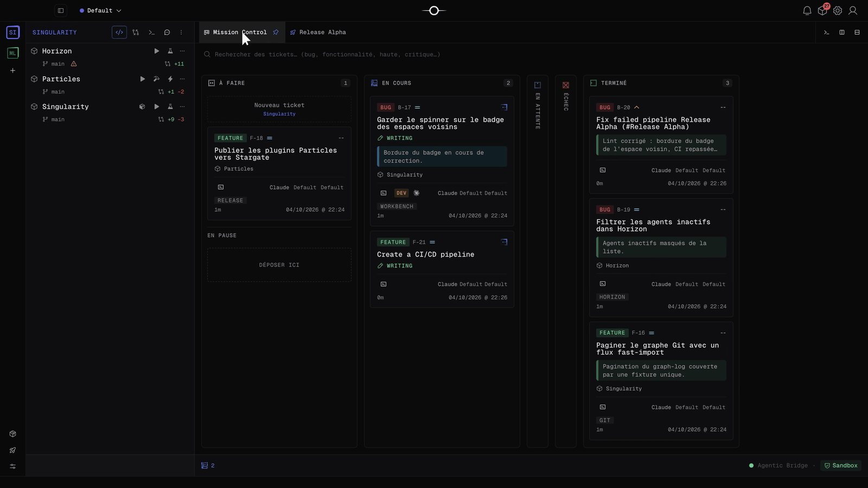Click the flask test icon for Horizon
This screenshot has width=868, height=488.
tap(170, 51)
